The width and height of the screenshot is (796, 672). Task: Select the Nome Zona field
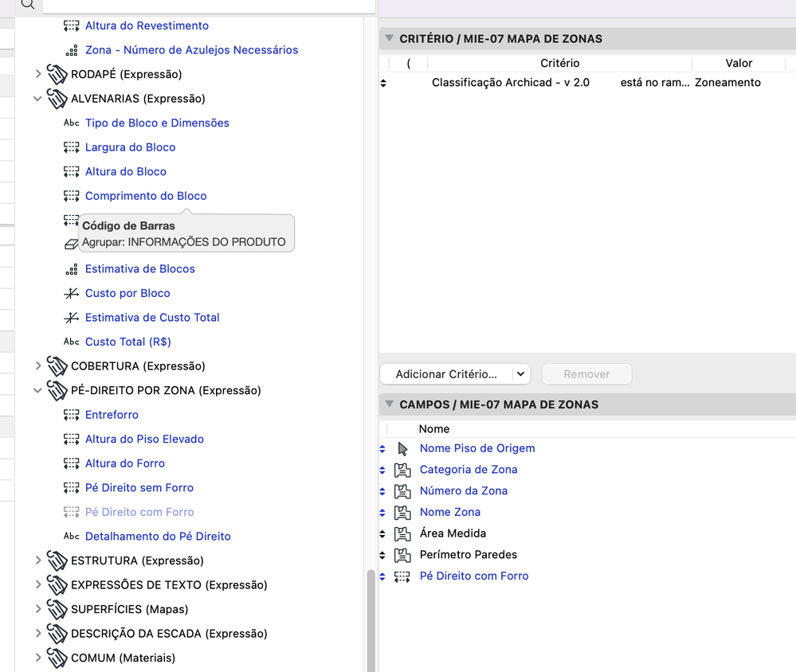(449, 512)
